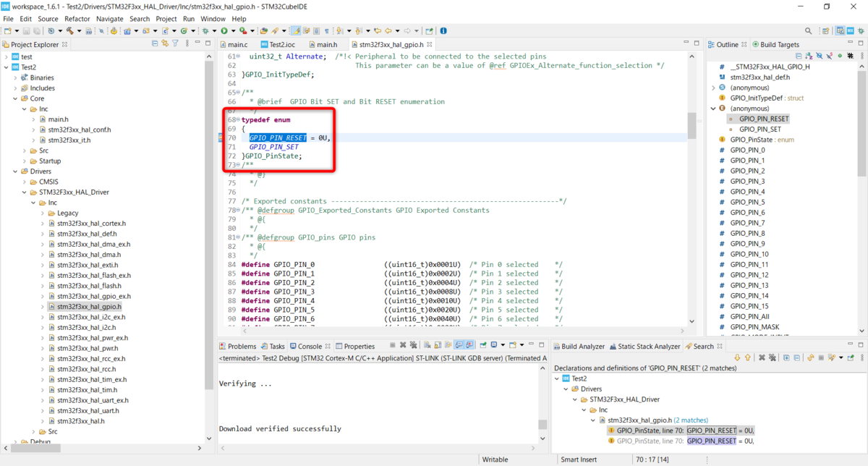Open the Project menu
Image resolution: width=868 pixels, height=466 pixels.
coord(166,18)
